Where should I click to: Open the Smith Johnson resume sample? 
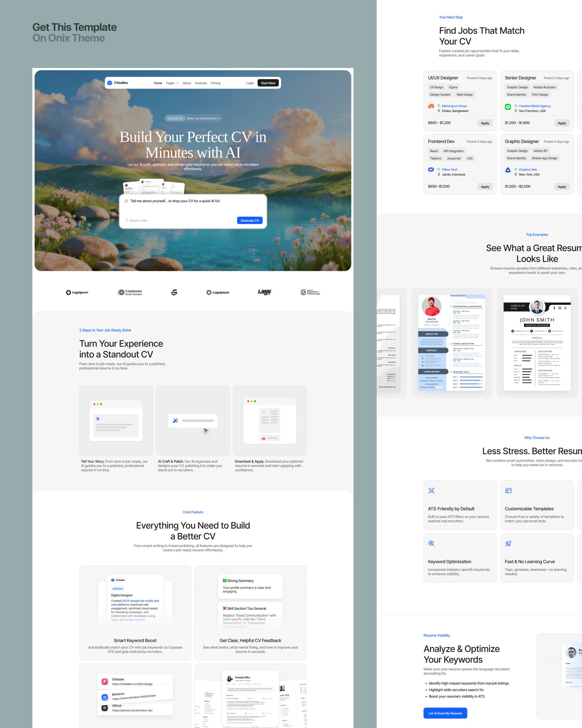point(452,343)
